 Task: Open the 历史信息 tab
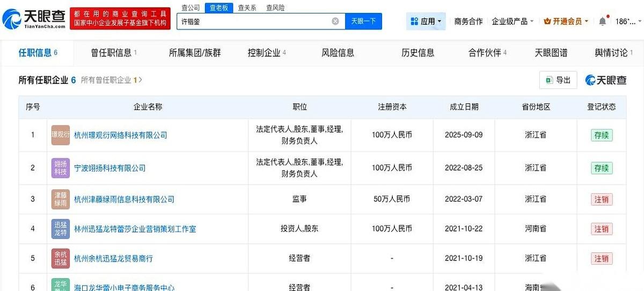418,53
